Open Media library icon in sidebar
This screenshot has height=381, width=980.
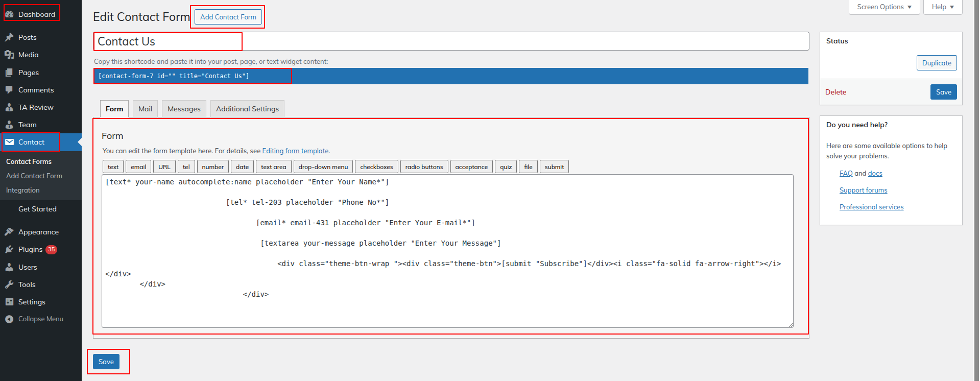[x=9, y=55]
